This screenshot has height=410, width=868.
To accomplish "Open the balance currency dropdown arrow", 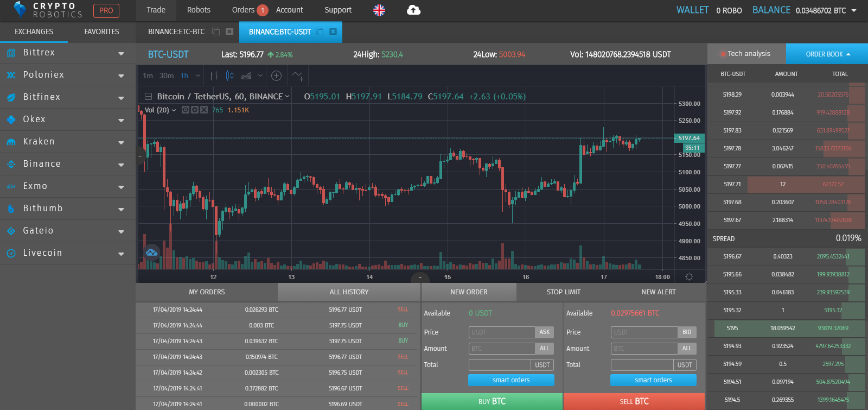I will pyautogui.click(x=854, y=10).
